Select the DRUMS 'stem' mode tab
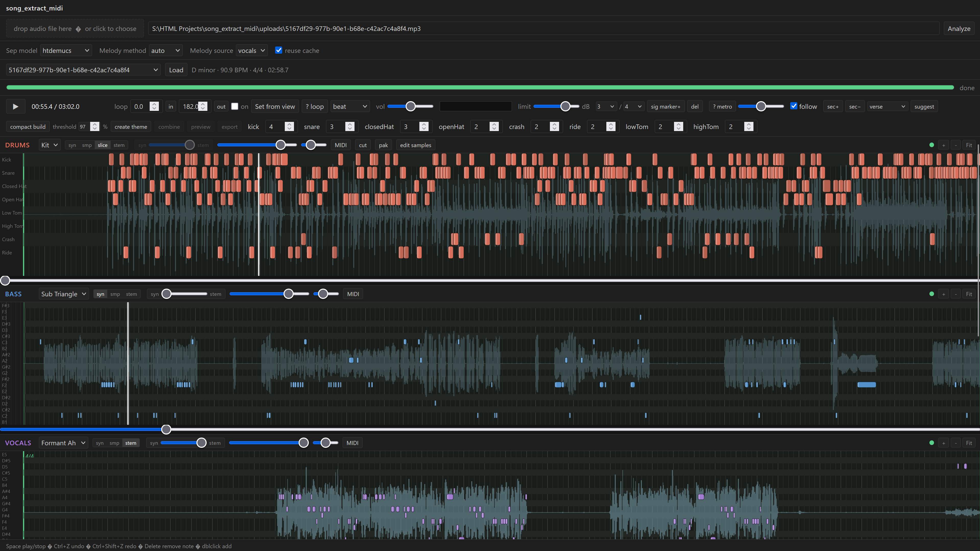 tap(119, 145)
